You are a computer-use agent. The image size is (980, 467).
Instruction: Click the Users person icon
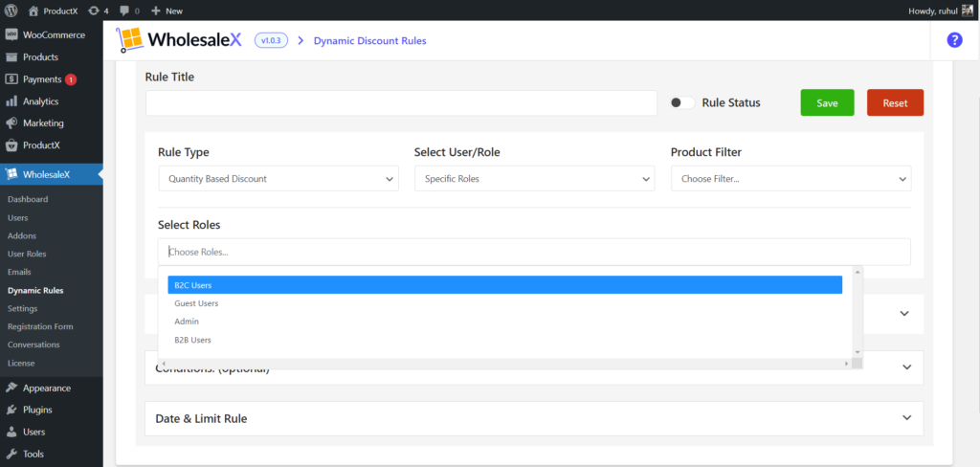[x=11, y=432]
